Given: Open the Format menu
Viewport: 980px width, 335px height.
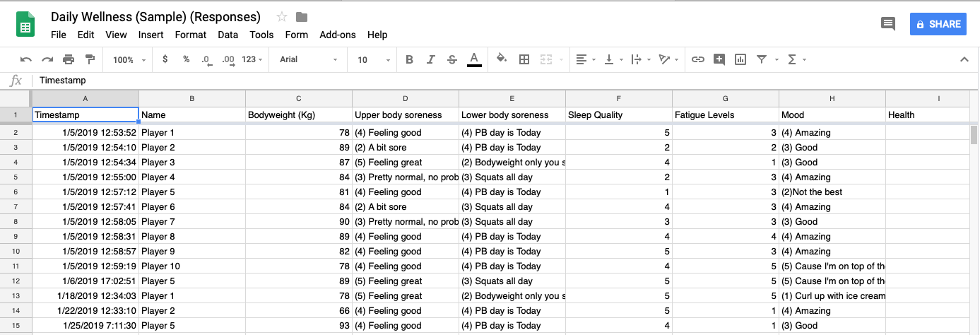Looking at the screenshot, I should pos(191,35).
